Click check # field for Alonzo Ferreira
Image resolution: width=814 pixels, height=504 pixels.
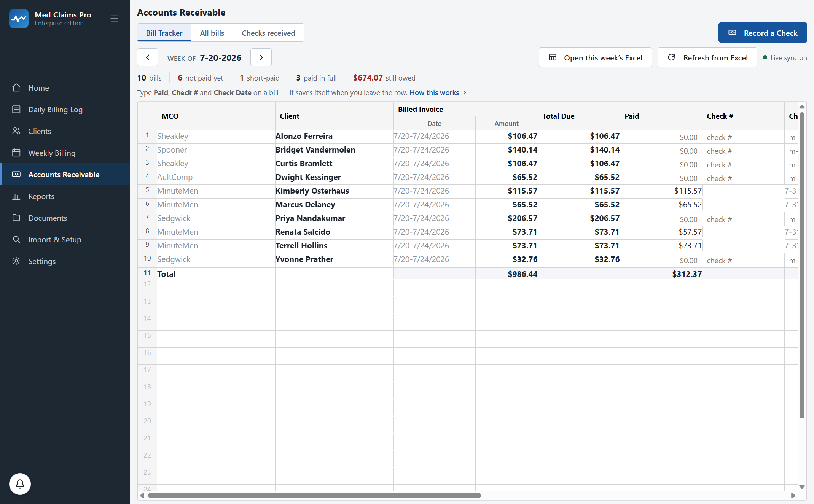coord(743,137)
